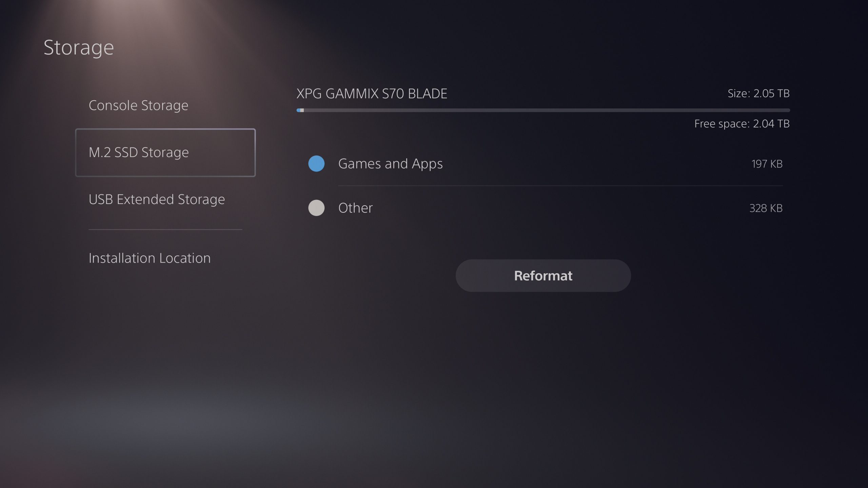Click the divider line above Installation Location
868x488 pixels.
tap(165, 229)
